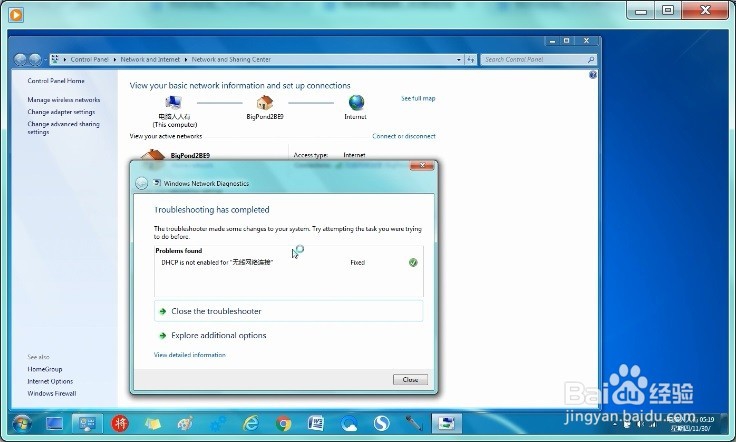Screen dimensions: 736x442
Task: Choose Explore additional options
Action: click(219, 335)
